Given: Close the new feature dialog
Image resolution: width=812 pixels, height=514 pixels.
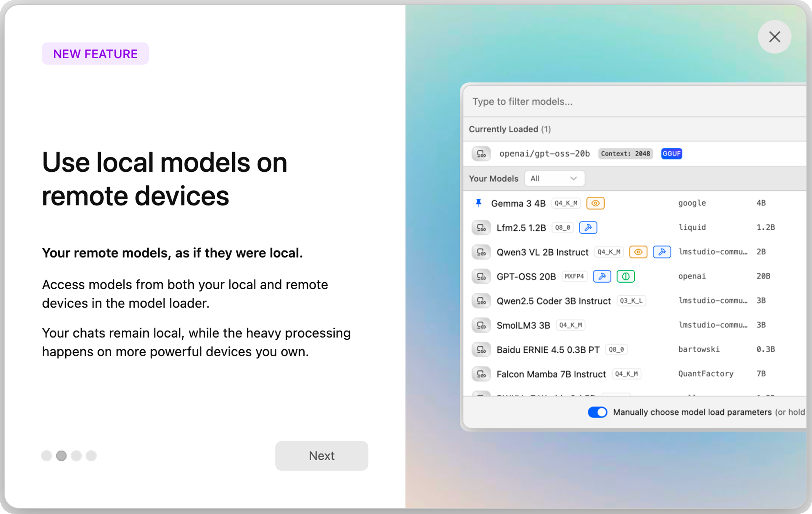Looking at the screenshot, I should point(774,37).
